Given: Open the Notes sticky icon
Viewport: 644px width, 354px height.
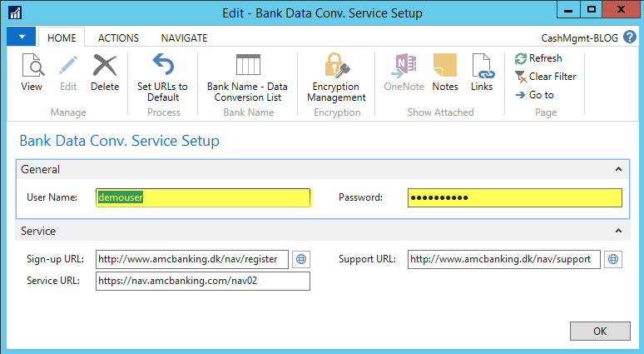Looking at the screenshot, I should pos(445,65).
